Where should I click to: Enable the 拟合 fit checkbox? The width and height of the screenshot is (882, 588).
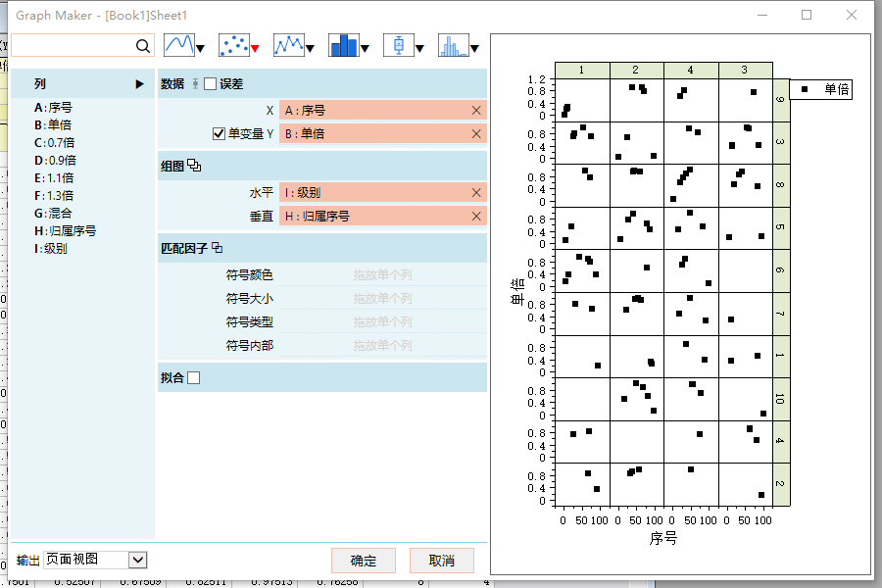(193, 377)
